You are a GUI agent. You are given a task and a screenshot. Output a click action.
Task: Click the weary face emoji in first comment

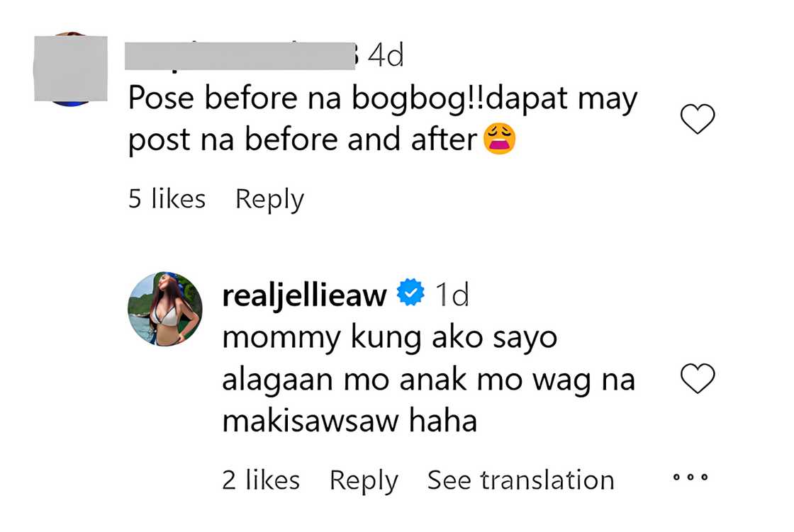(499, 138)
